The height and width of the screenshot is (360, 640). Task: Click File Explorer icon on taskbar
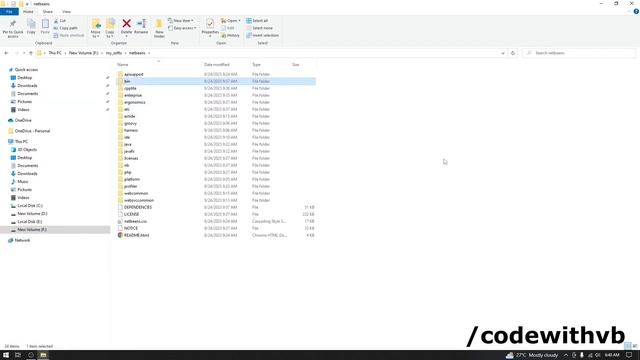coord(43,355)
